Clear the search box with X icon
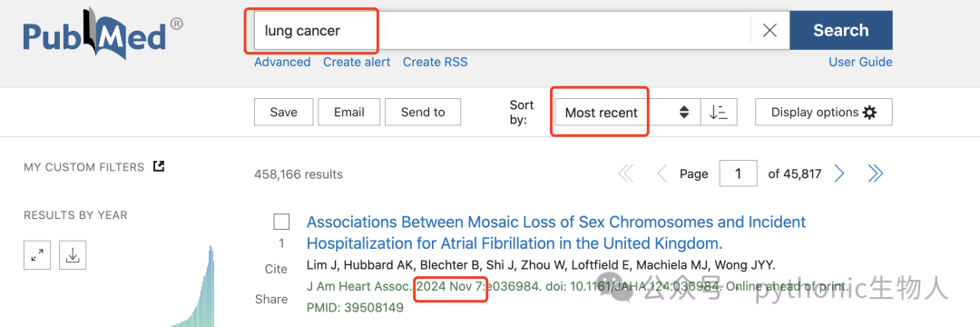The width and height of the screenshot is (980, 327). pos(770,30)
